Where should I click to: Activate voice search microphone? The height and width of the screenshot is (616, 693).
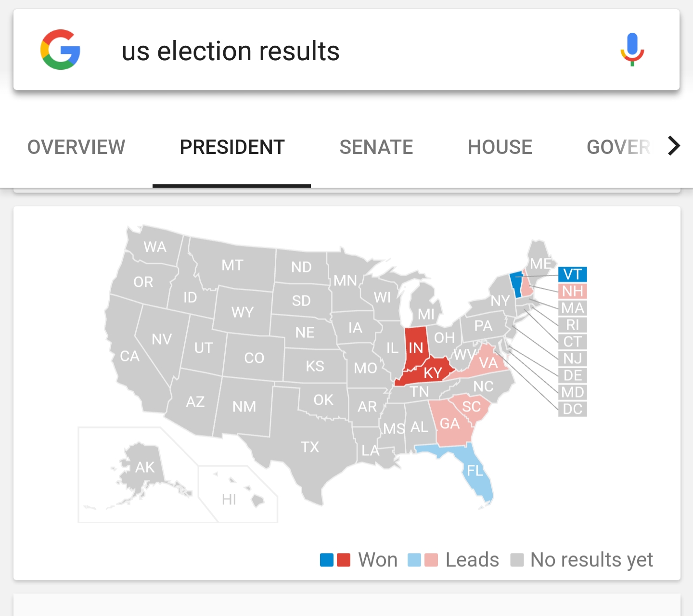[632, 50]
